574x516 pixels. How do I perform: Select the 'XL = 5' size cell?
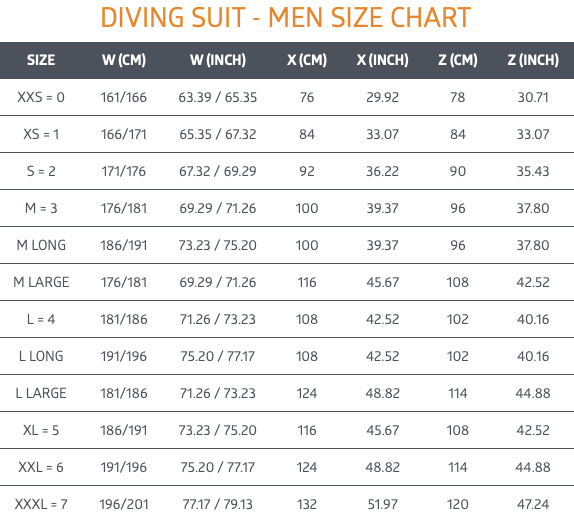click(x=41, y=430)
